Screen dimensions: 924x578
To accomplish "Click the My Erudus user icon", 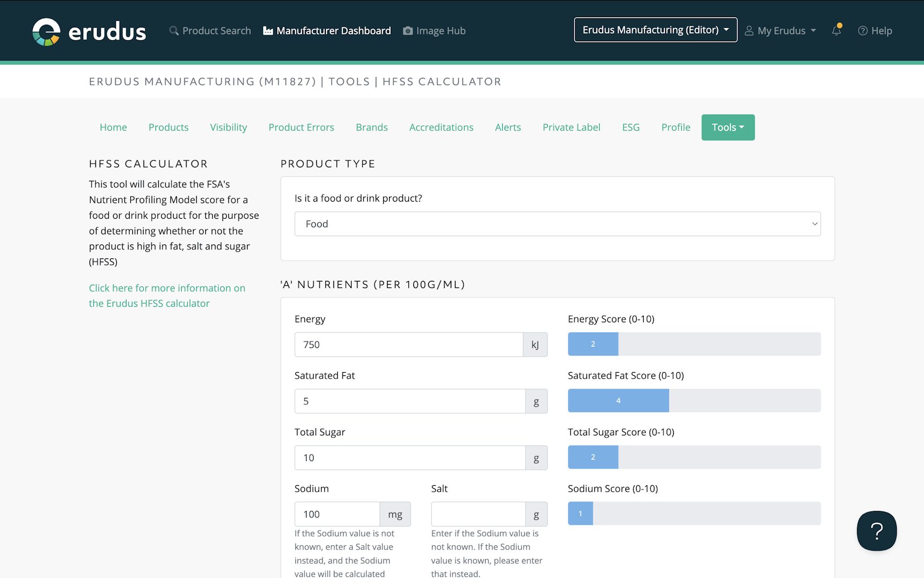I will [x=750, y=31].
